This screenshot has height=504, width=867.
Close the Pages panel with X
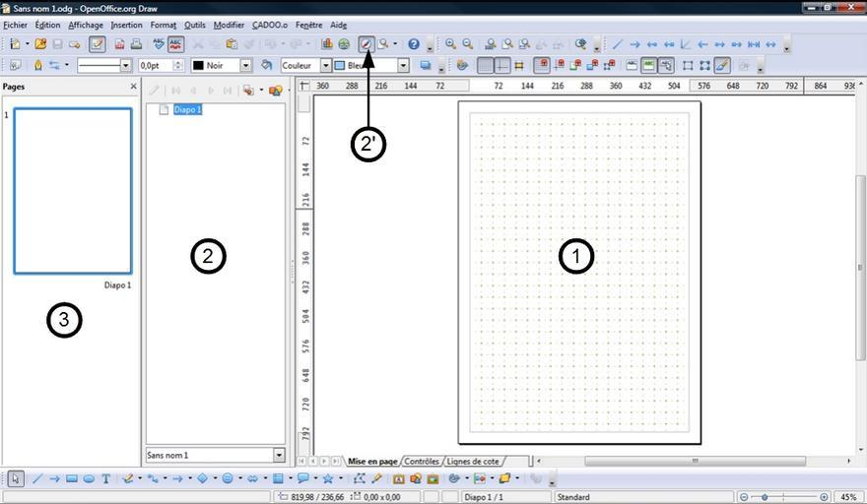(134, 87)
